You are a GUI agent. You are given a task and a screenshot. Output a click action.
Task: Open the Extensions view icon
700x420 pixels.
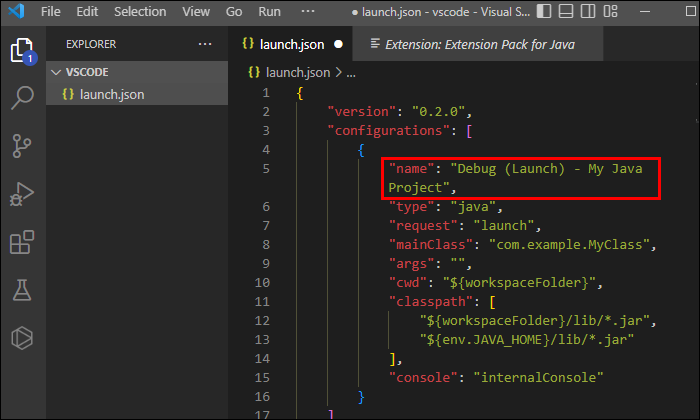pyautogui.click(x=22, y=241)
